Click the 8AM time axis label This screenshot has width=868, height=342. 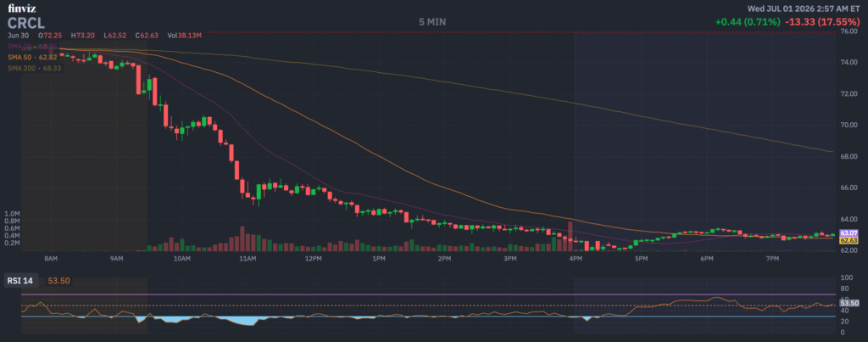51,259
